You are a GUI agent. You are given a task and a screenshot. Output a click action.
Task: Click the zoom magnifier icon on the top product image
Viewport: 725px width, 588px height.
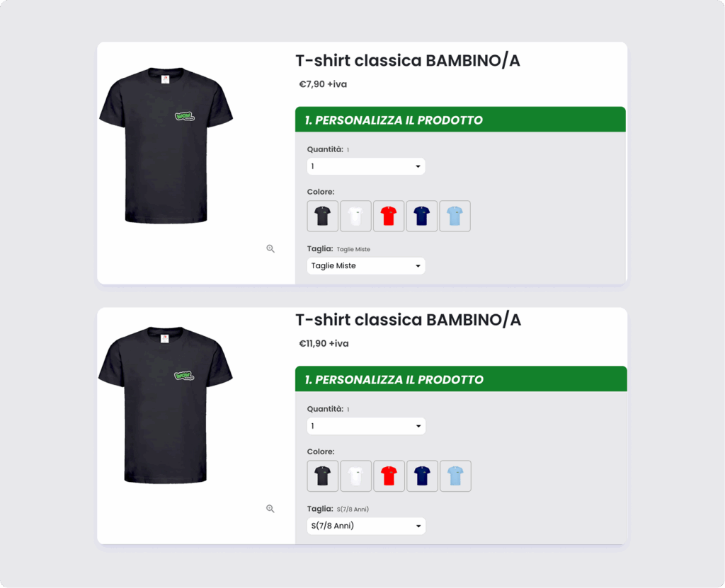pyautogui.click(x=270, y=248)
